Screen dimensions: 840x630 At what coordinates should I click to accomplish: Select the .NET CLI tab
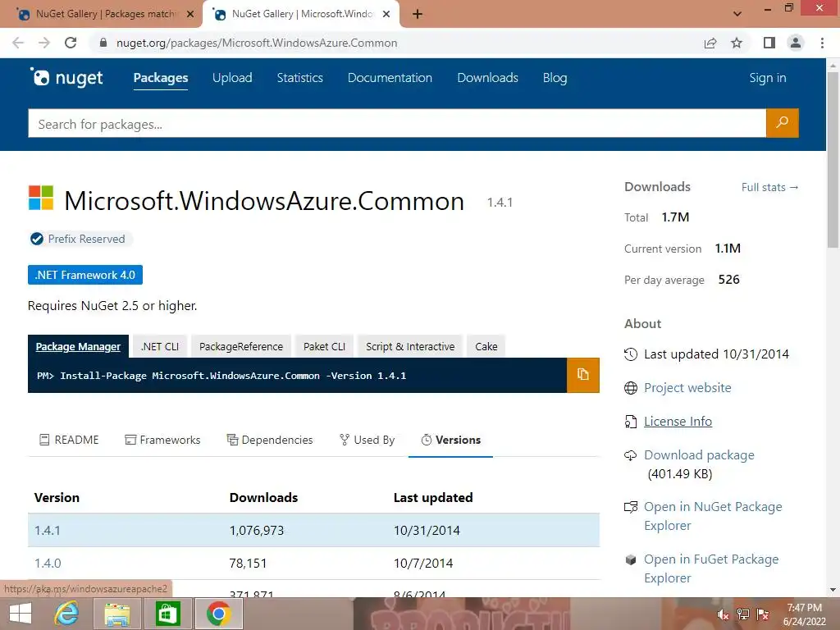pyautogui.click(x=160, y=347)
